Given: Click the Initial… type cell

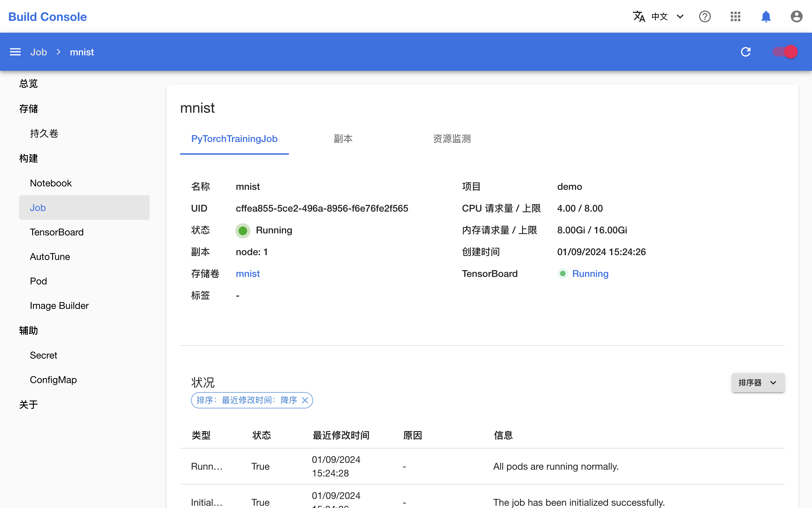Looking at the screenshot, I should coord(207,502).
